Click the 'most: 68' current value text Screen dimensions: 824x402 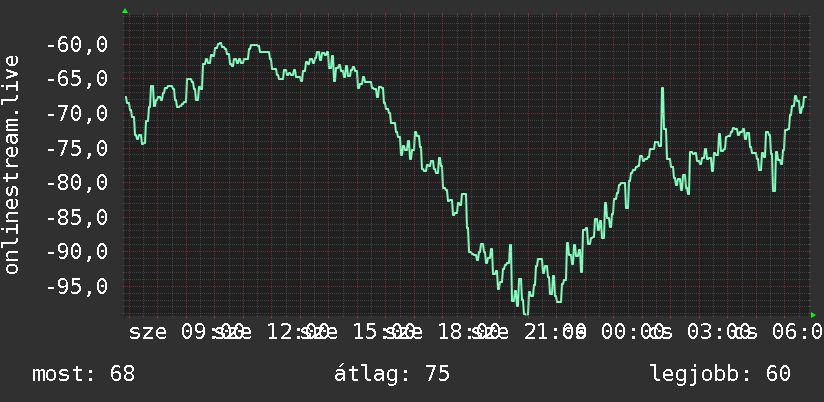coord(84,374)
